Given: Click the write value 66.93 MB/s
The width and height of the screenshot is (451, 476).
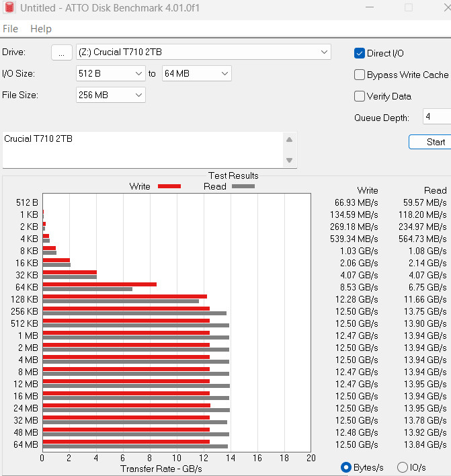Looking at the screenshot, I should coord(356,202).
